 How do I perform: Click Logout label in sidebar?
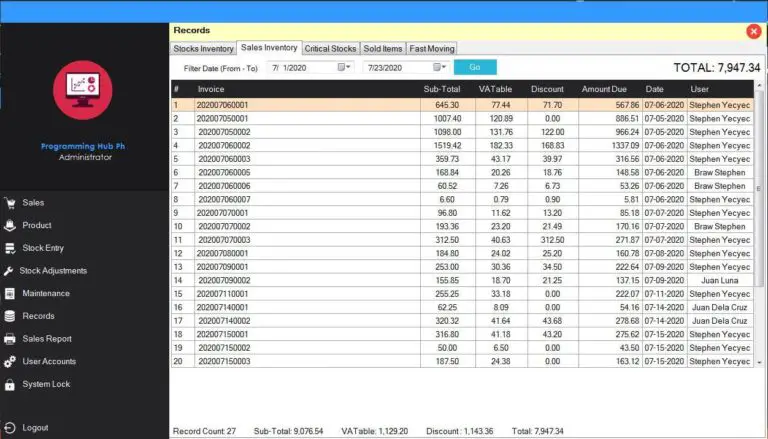tap(35, 428)
